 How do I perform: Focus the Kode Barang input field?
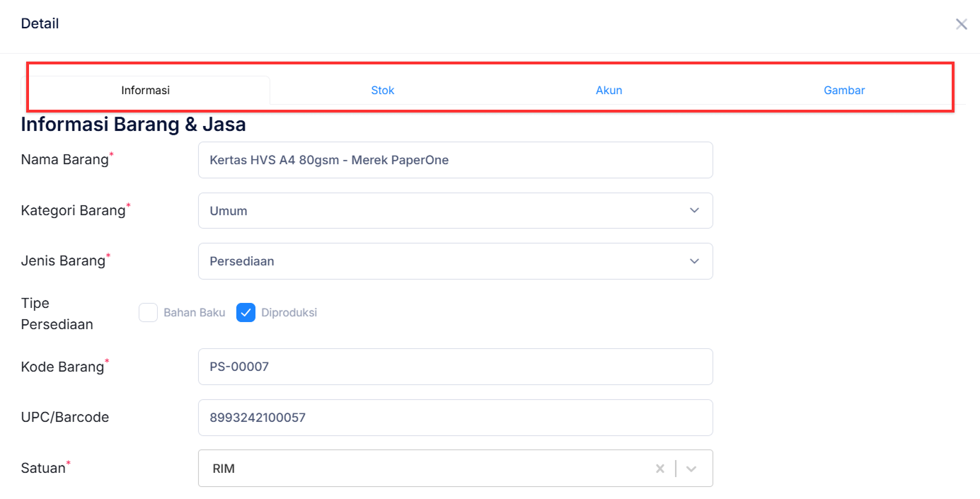coord(455,367)
